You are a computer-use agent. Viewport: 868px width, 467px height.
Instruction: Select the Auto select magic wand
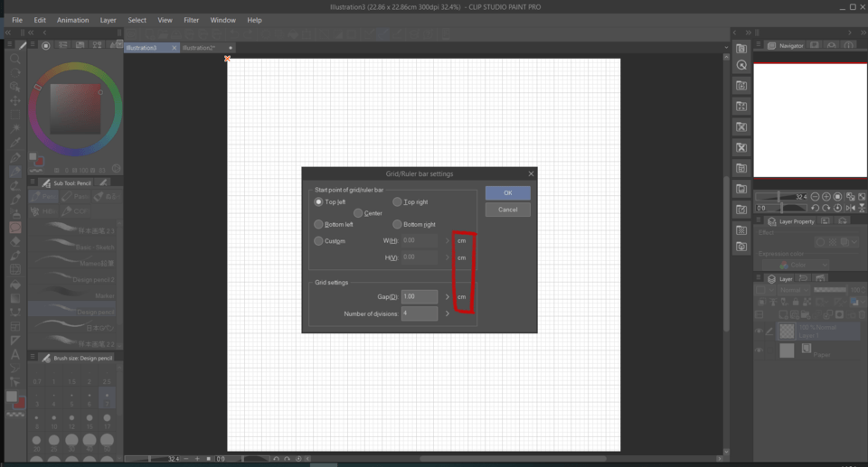click(15, 129)
